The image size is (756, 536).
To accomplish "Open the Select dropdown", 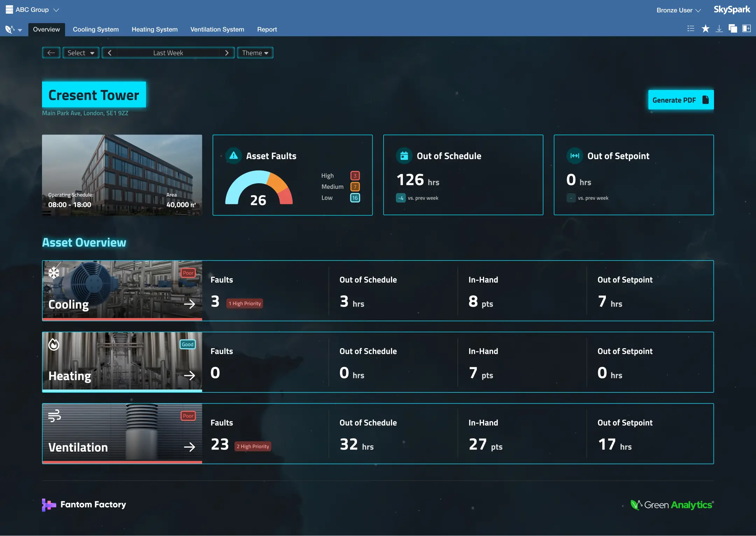I will click(80, 53).
